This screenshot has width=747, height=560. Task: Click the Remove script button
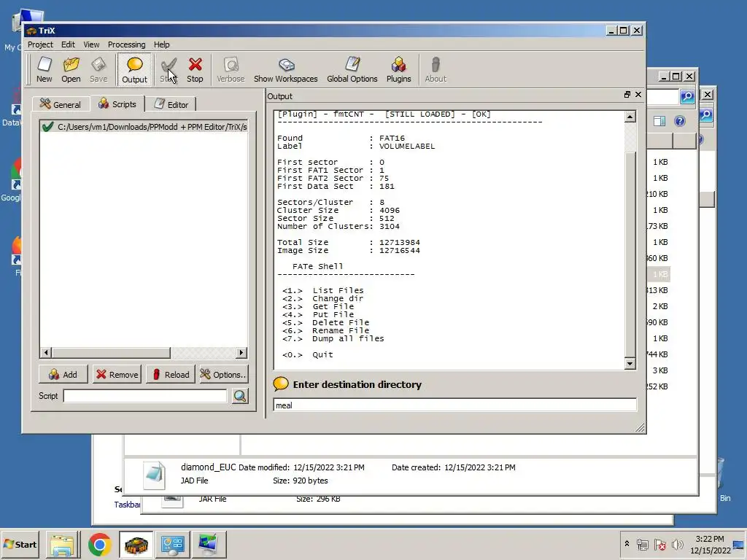coord(117,374)
